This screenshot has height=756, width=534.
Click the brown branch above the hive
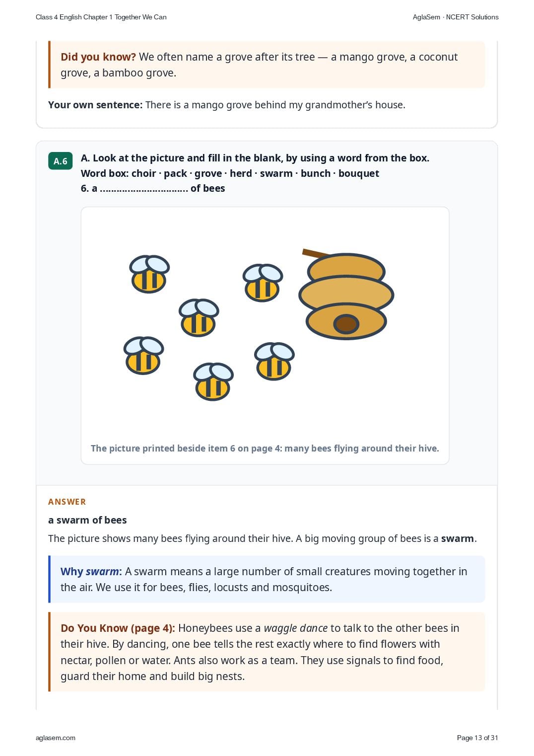pos(315,253)
